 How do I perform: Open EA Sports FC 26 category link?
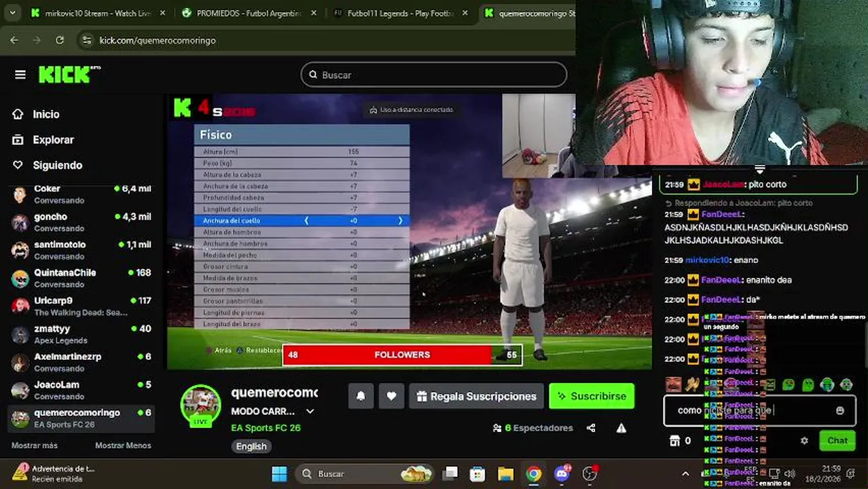266,428
